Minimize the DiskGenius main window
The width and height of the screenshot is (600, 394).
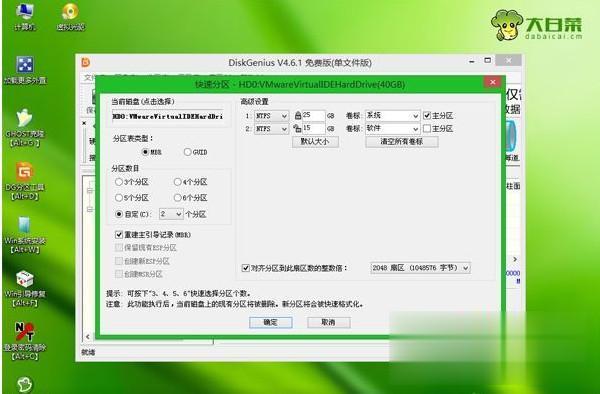tap(472, 61)
